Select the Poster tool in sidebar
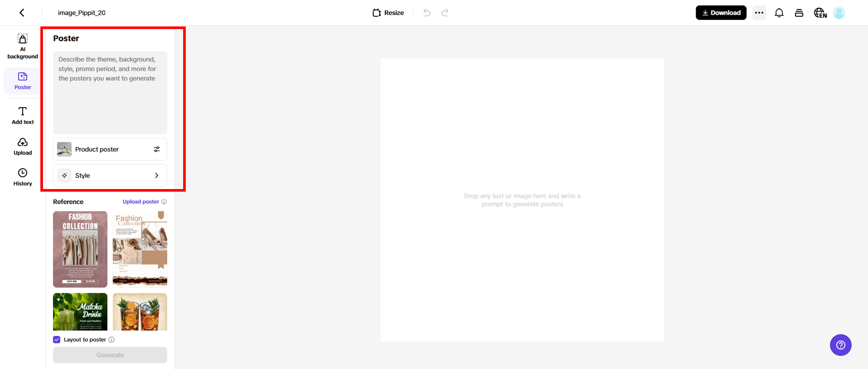 coord(23,81)
